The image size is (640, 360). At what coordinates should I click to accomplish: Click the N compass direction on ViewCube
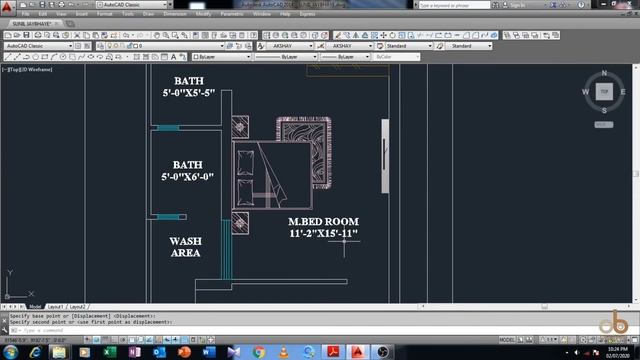tap(604, 73)
